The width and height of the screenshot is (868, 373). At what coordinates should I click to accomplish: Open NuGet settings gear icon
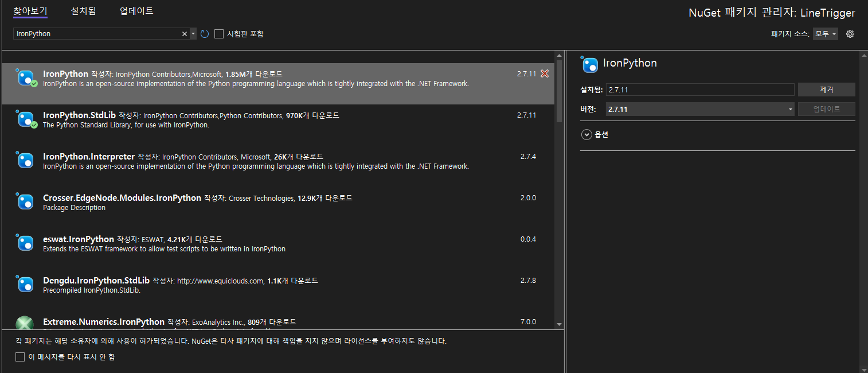(x=850, y=34)
